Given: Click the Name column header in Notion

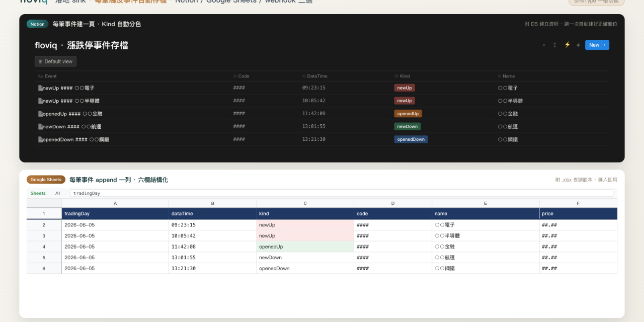Looking at the screenshot, I should (x=506, y=76).
